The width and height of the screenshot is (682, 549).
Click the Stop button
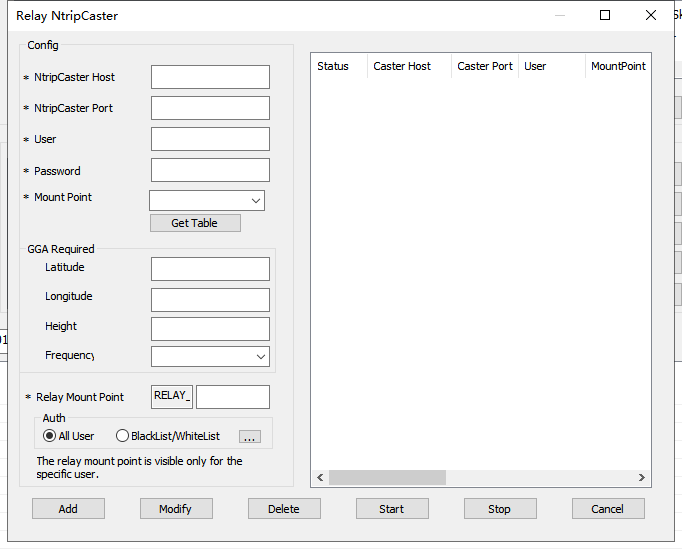tap(500, 509)
